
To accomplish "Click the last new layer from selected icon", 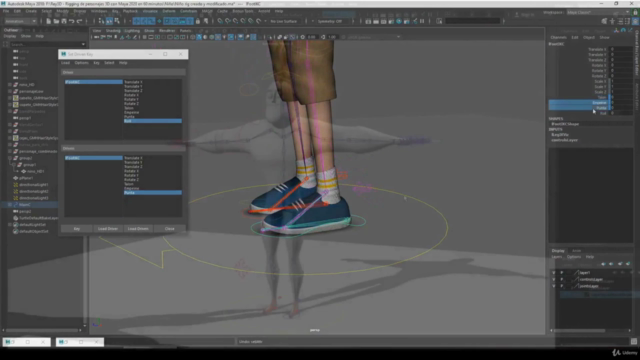I will 628,264.
